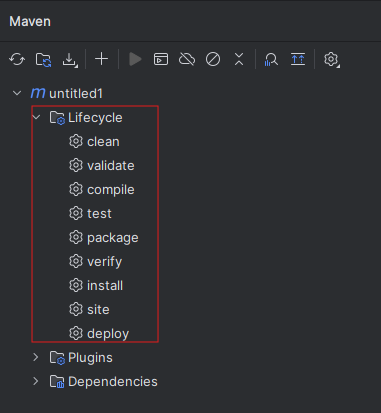This screenshot has height=413, width=381.
Task: Collapse the Lifecycle folder chevron
Action: pyautogui.click(x=36, y=117)
